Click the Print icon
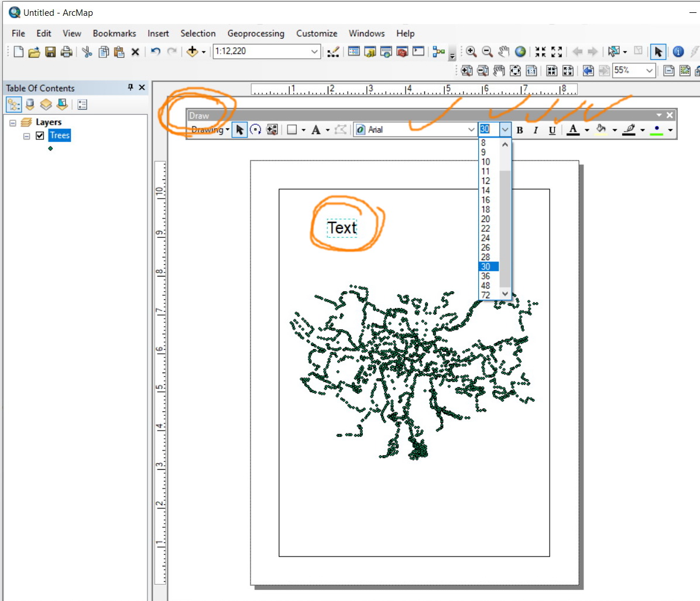This screenshot has width=700, height=601. [x=66, y=52]
